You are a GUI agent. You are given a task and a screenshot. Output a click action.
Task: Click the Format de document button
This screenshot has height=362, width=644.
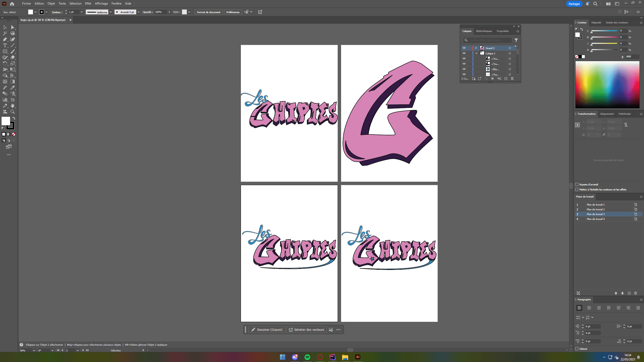pos(208,12)
